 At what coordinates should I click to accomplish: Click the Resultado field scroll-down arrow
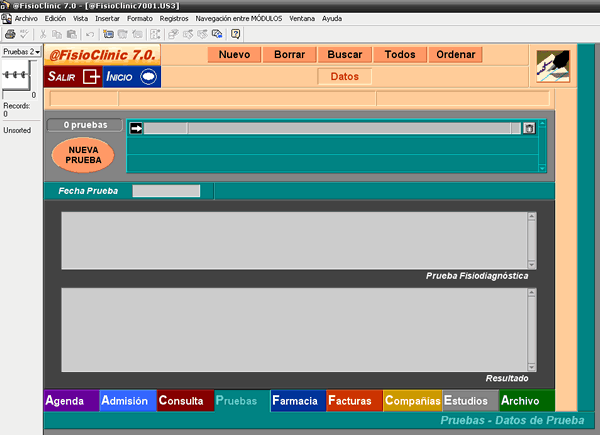tap(532, 367)
